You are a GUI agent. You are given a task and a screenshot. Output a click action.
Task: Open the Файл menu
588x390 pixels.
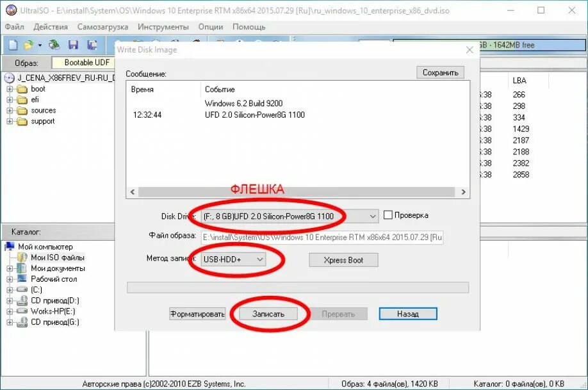coord(14,27)
